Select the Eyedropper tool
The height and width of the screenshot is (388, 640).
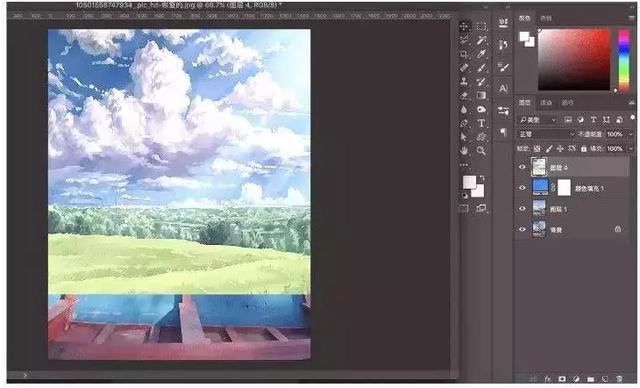(482, 54)
